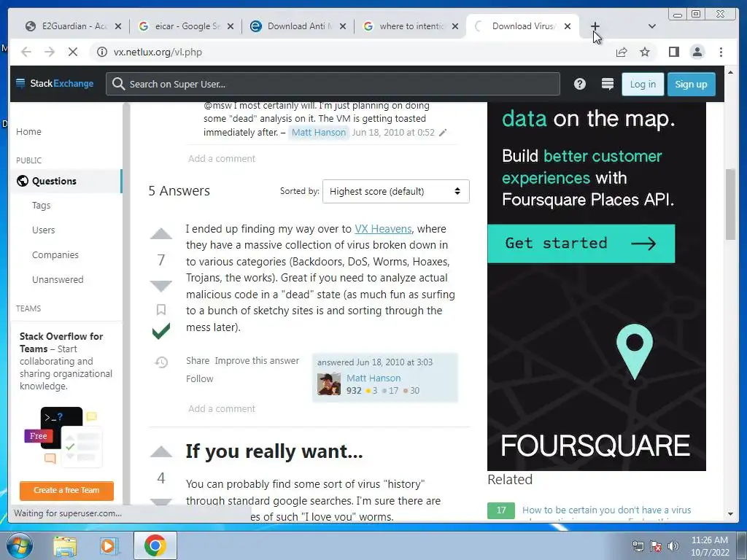Click the Stack Exchange logo

(54, 84)
